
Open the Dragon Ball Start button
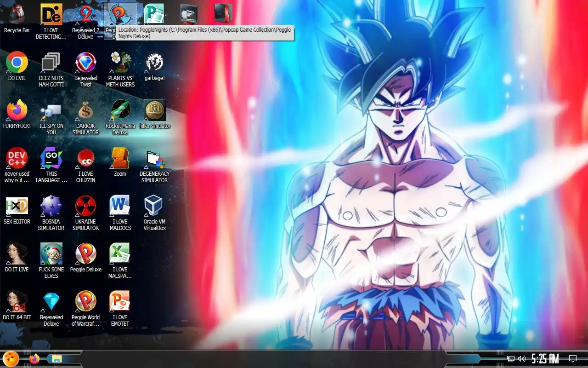tap(11, 359)
